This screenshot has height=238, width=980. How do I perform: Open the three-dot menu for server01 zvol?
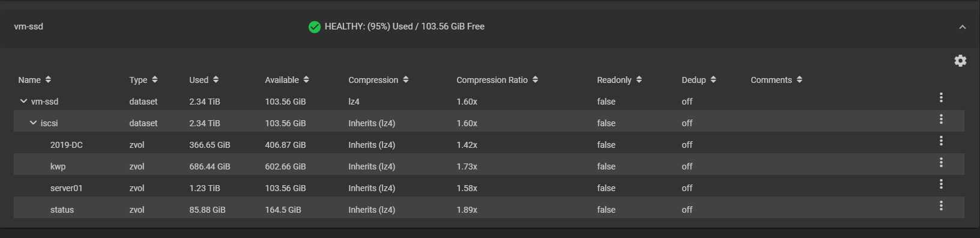coord(941,184)
